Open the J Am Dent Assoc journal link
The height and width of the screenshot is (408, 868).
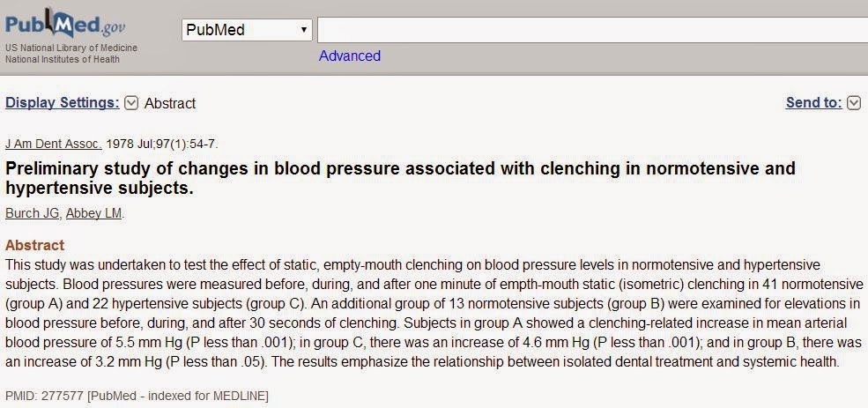pos(54,145)
